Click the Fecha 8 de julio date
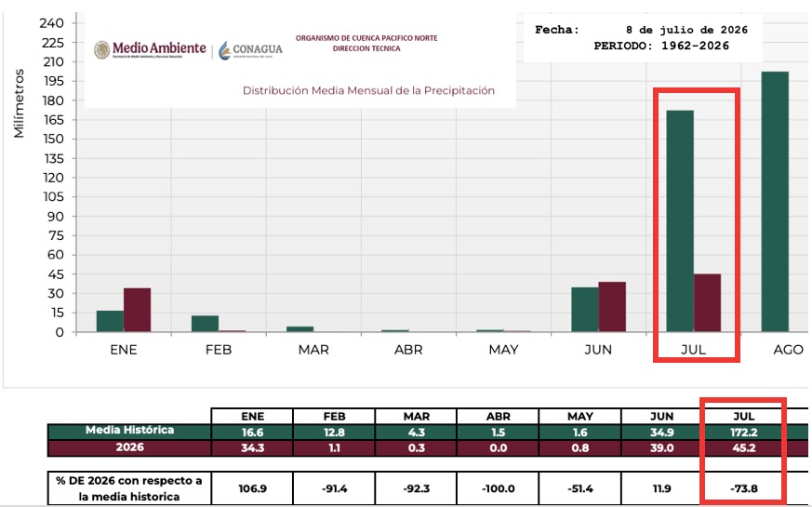The height and width of the screenshot is (507, 812). [641, 30]
